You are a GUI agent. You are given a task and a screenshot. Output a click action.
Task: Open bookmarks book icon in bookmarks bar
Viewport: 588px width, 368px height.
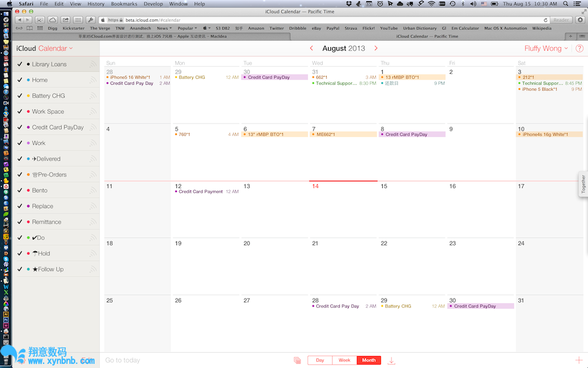click(29, 28)
